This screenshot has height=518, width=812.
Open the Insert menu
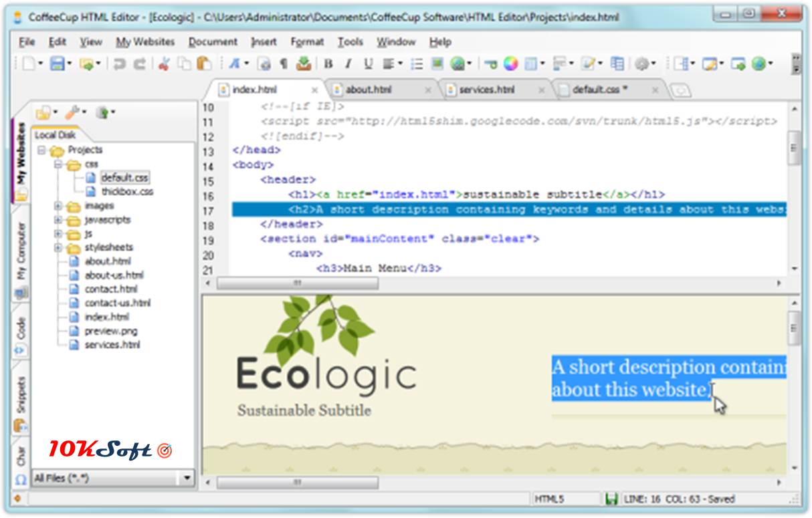pos(264,41)
